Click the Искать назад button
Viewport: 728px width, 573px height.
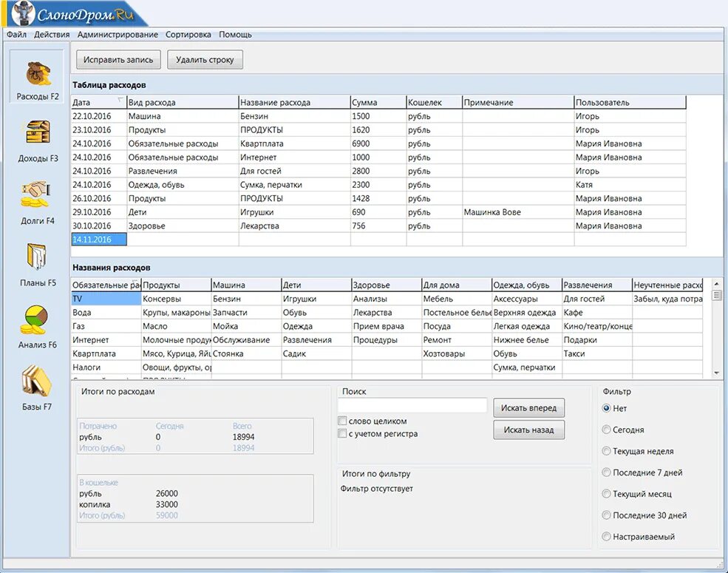point(529,430)
